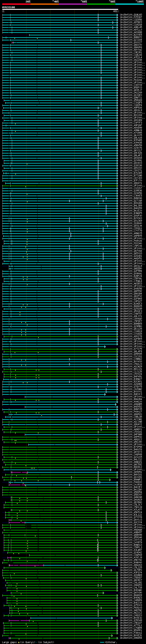Select UniRef100_B4NZ46 label
Screen dimensions: 146x644
[131, 198]
